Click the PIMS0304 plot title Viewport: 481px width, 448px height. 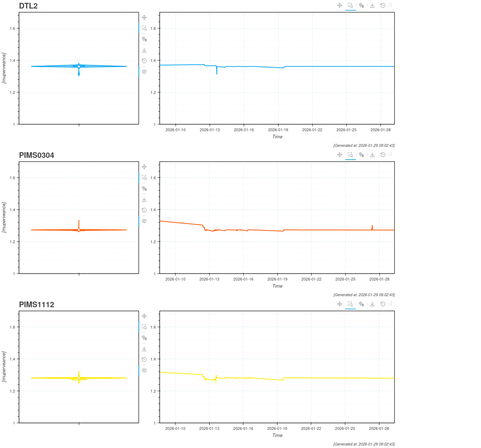[x=37, y=155]
